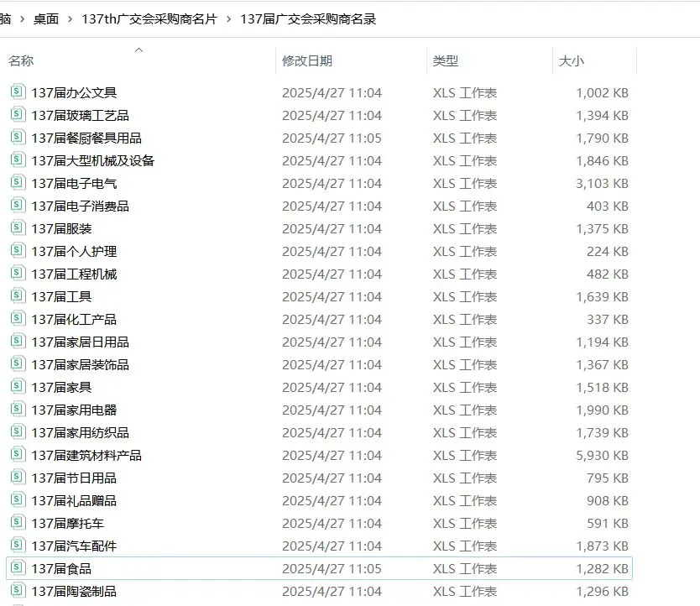Image resolution: width=700 pixels, height=606 pixels.
Task: Click the file icon for 137届化工产品
Action: 18,319
